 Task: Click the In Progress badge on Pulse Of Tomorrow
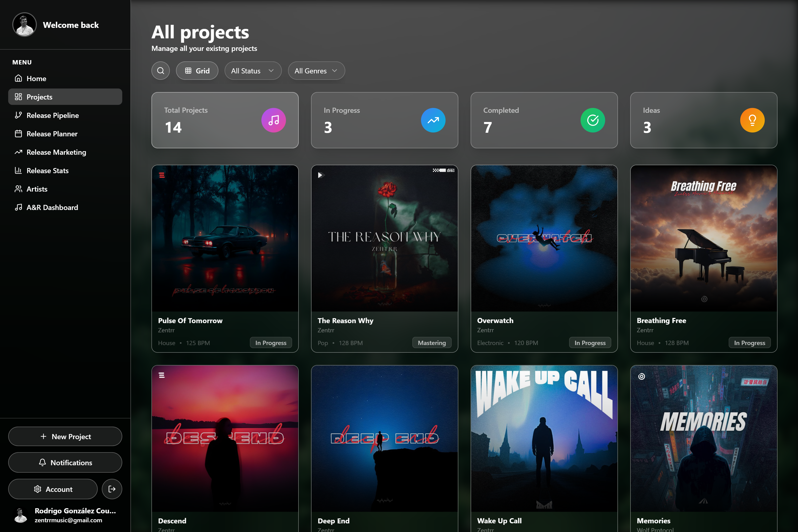pyautogui.click(x=271, y=343)
